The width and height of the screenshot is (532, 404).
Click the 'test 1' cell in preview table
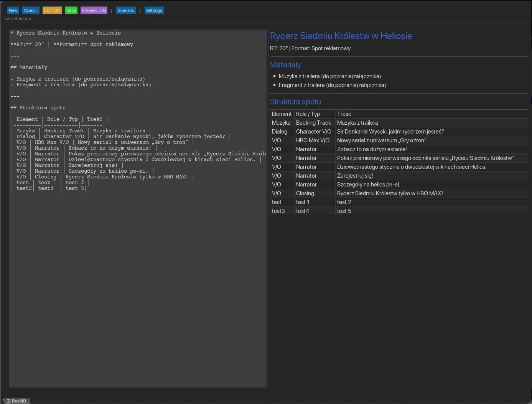[x=315, y=202]
